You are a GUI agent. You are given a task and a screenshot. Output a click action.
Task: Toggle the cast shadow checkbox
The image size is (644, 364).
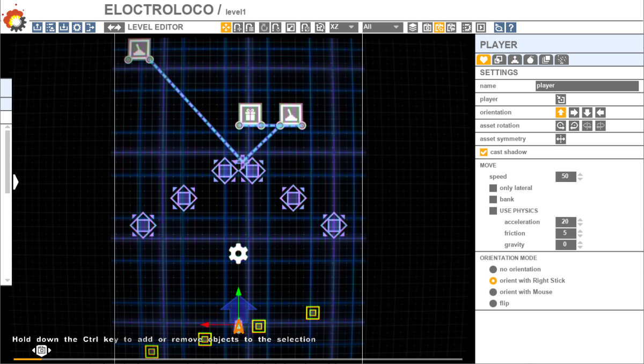point(483,152)
